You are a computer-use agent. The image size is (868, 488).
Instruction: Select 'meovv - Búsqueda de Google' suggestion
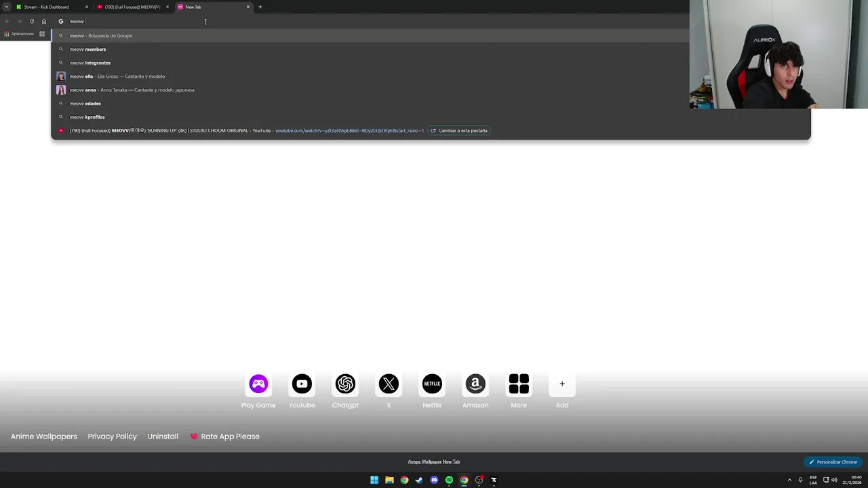[431, 35]
